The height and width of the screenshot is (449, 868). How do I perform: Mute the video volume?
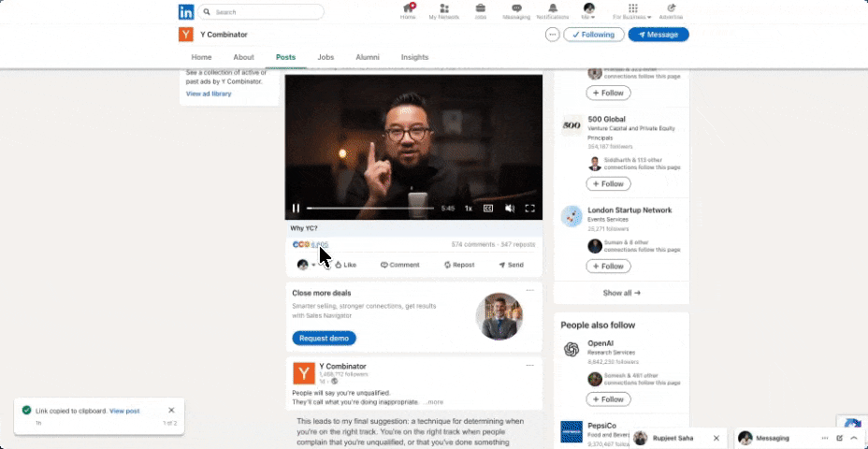point(510,209)
